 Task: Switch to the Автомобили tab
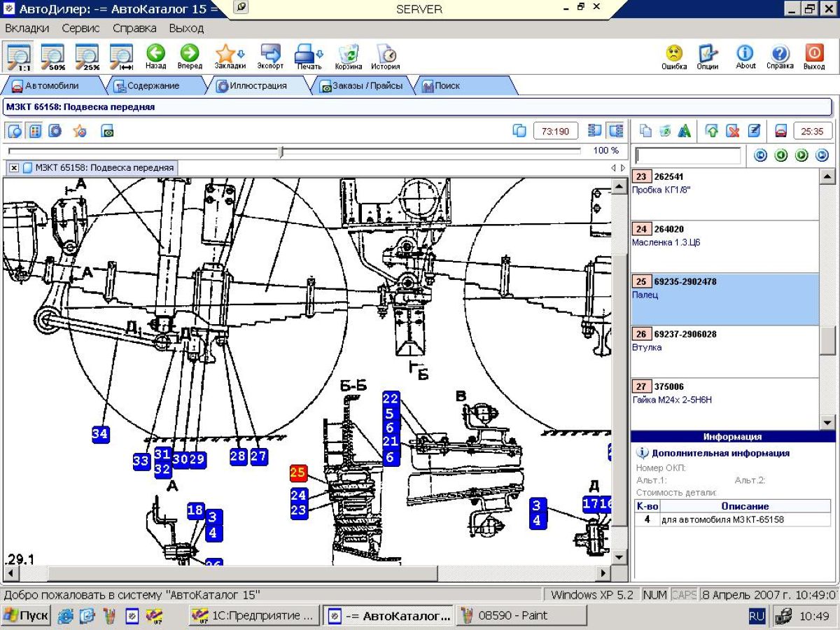[51, 85]
